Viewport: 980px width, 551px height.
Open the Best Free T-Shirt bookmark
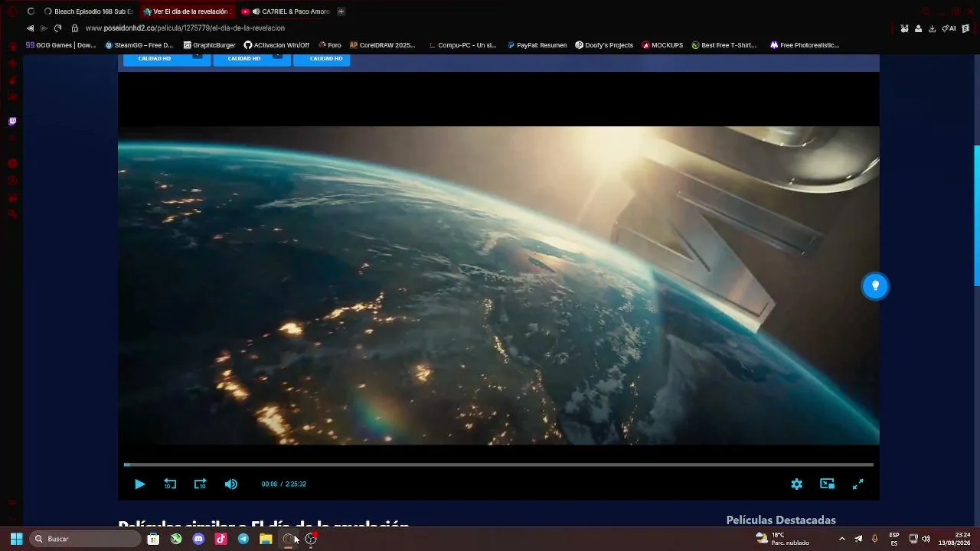pos(724,45)
